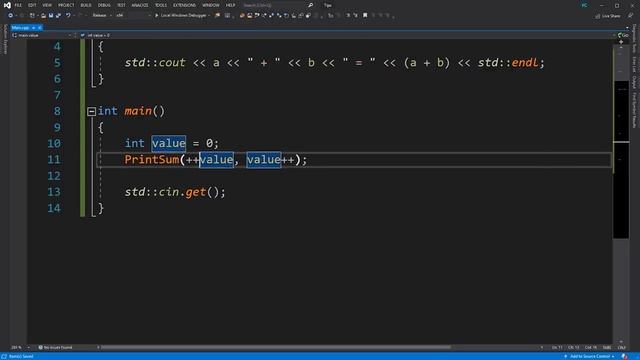This screenshot has width=640, height=360.
Task: Click the notifications icon in status bar
Action: point(624,356)
